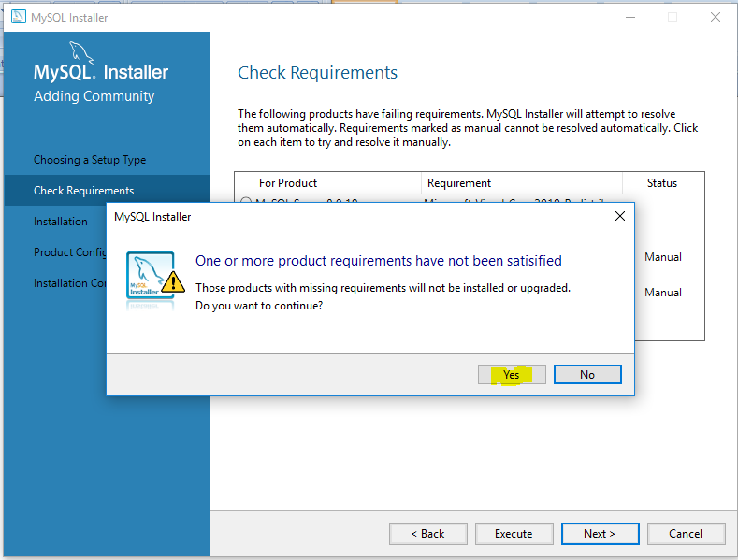Image resolution: width=738 pixels, height=560 pixels.
Task: Select the Product Configuration step
Action: click(70, 252)
